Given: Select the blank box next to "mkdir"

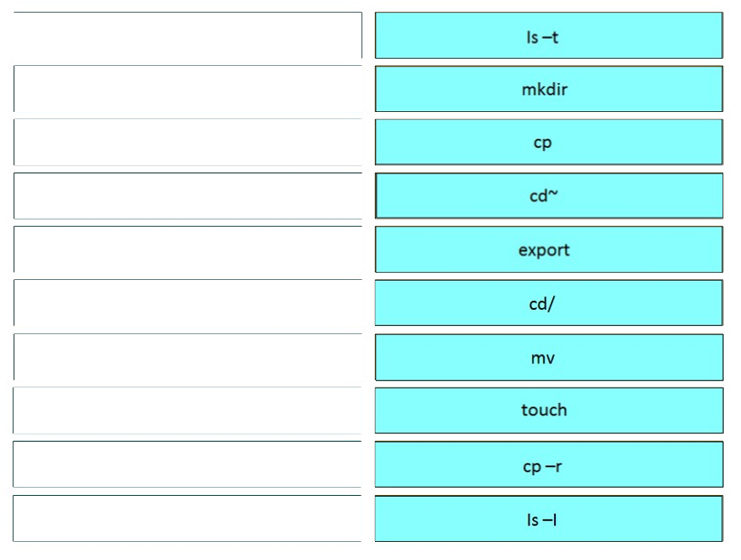Looking at the screenshot, I should coord(188,89).
